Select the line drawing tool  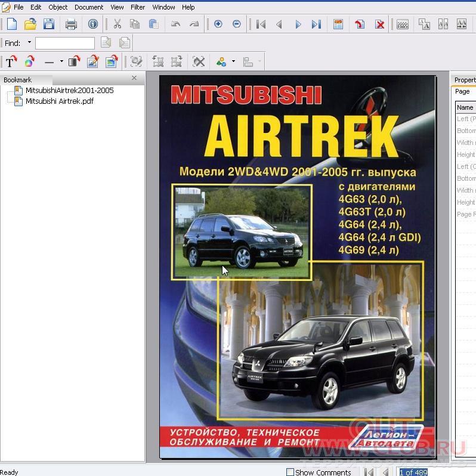[x=49, y=62]
